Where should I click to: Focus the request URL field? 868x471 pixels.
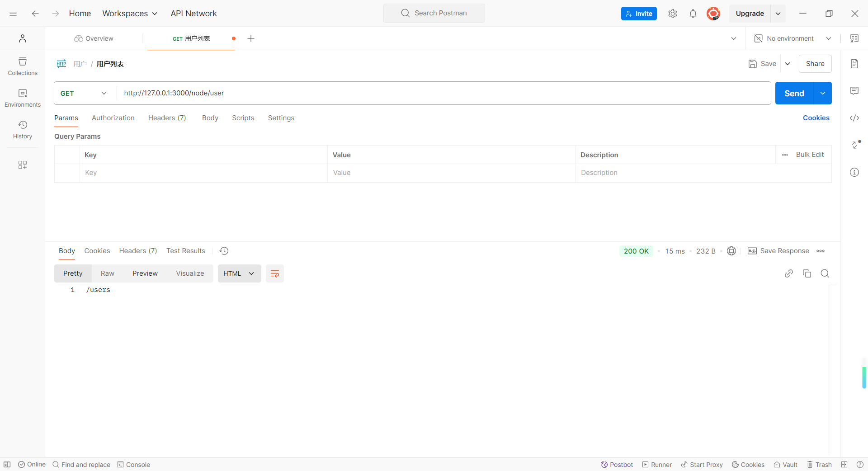coord(444,93)
